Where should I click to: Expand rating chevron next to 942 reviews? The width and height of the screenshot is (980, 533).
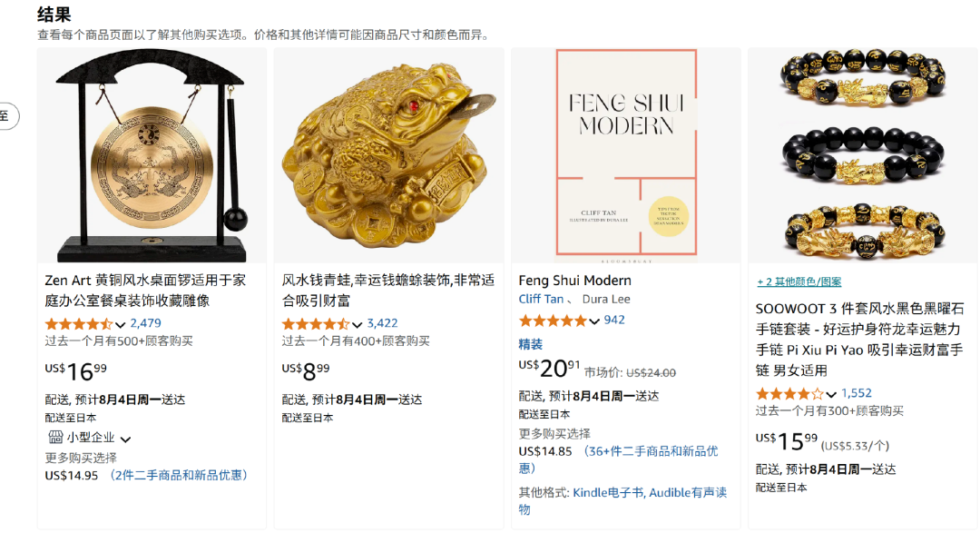[594, 321]
